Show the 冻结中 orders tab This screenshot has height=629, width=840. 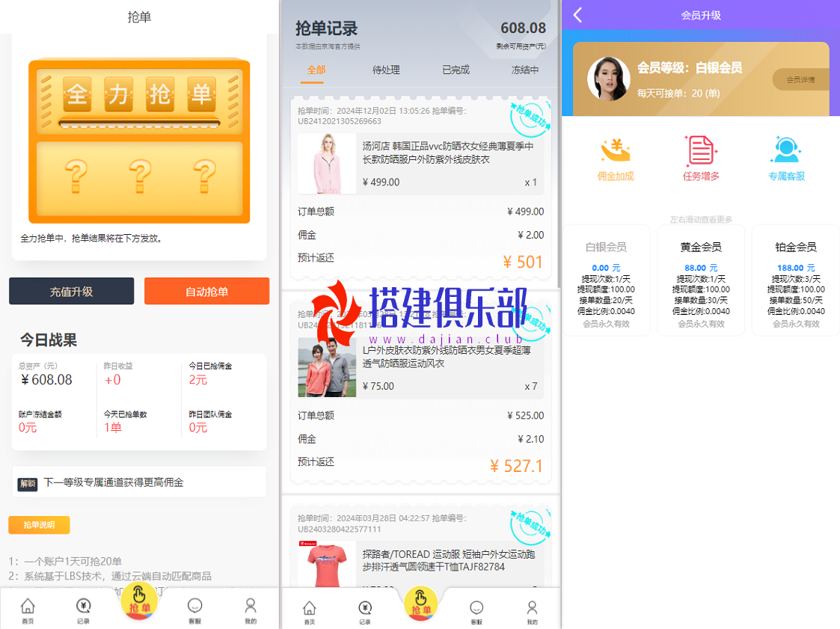(x=525, y=70)
